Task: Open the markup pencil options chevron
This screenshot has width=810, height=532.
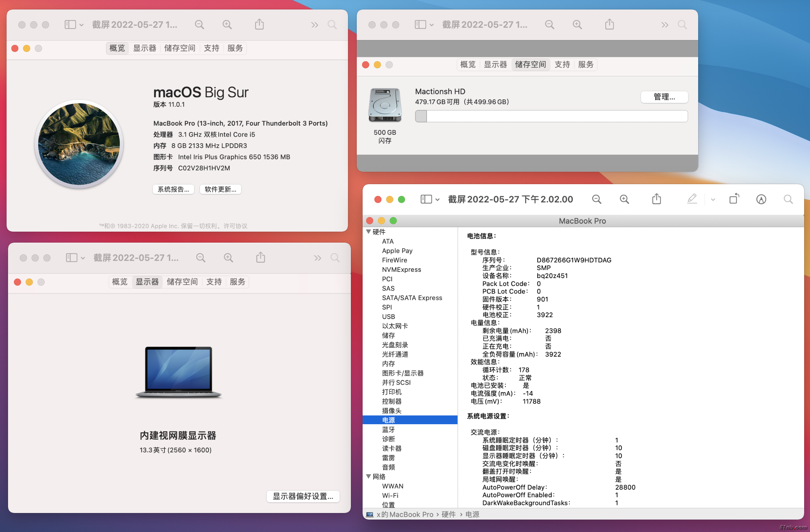Action: (713, 199)
